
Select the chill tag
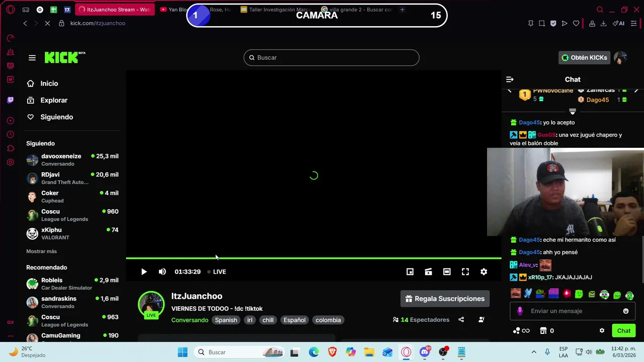click(268, 320)
